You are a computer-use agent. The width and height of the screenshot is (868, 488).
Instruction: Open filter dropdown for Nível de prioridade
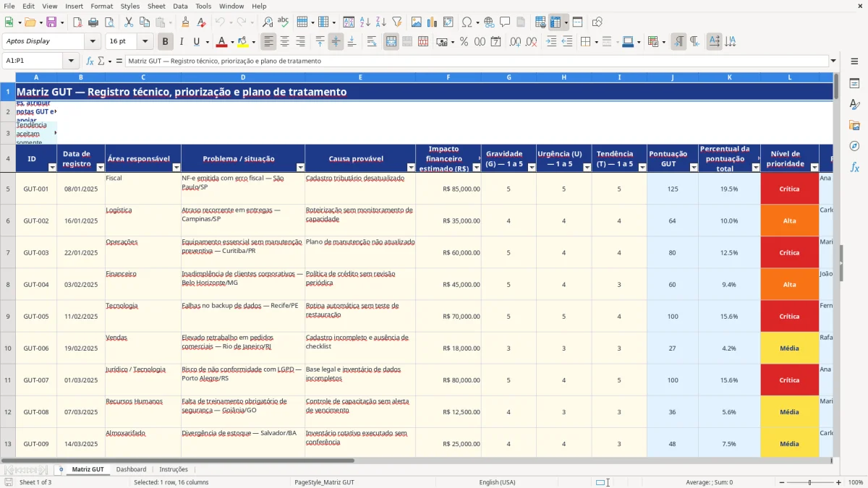pyautogui.click(x=814, y=168)
